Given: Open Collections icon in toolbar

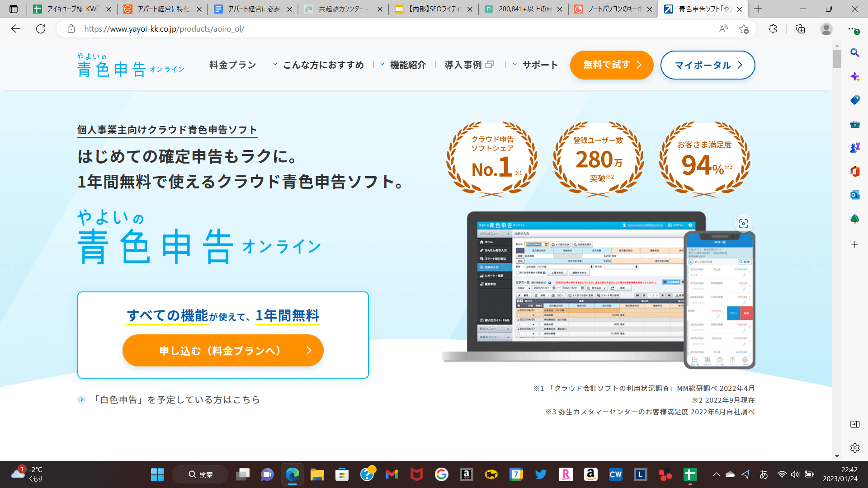Looking at the screenshot, I should pos(800,29).
